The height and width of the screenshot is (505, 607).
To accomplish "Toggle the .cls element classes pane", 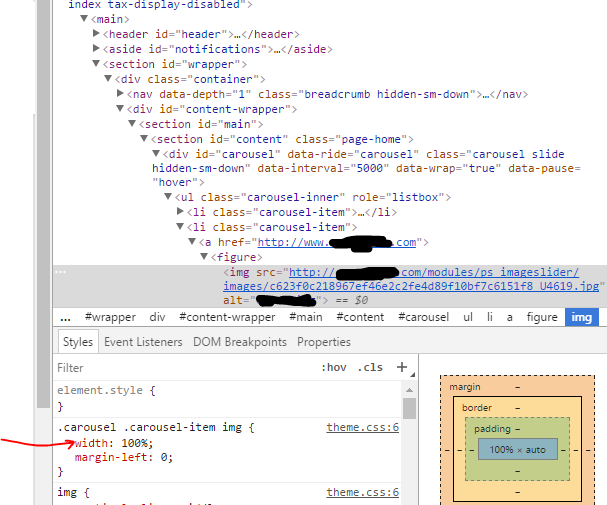I will pos(370,367).
